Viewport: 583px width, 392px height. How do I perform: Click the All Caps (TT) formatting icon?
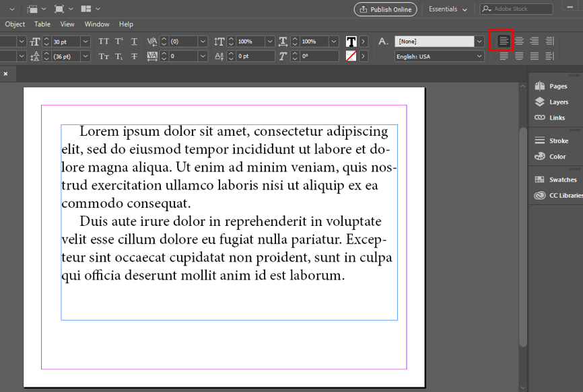click(x=104, y=42)
